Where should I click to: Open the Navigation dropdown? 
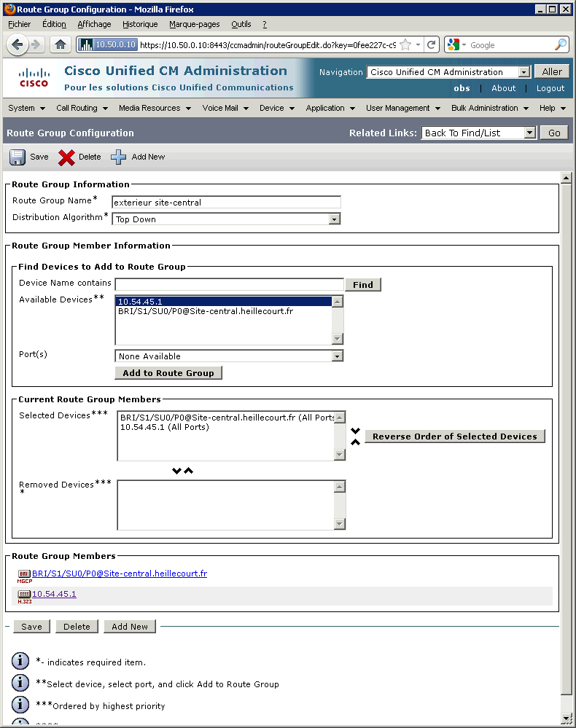click(x=448, y=72)
